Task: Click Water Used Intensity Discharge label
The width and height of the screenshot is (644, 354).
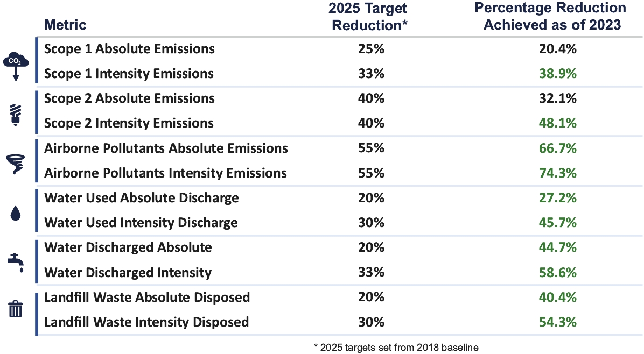Action: click(141, 222)
